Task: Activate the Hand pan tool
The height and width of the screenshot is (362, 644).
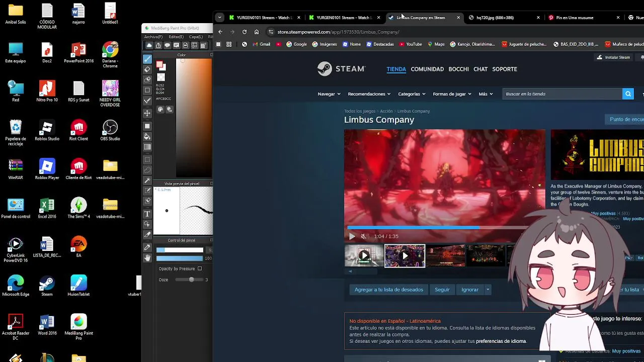Action: coord(147,258)
